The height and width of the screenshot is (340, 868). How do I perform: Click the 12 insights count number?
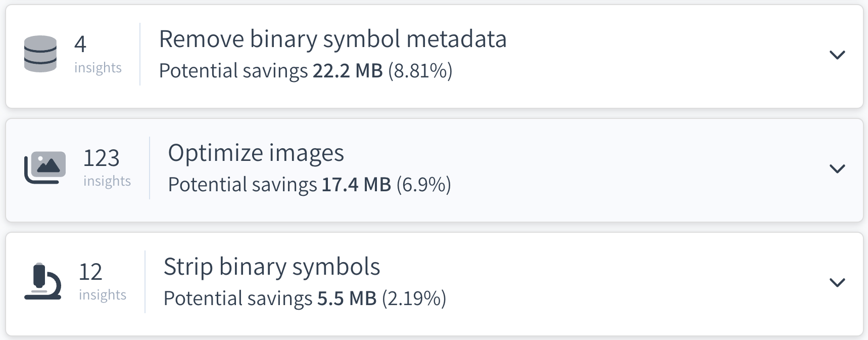[x=90, y=272]
